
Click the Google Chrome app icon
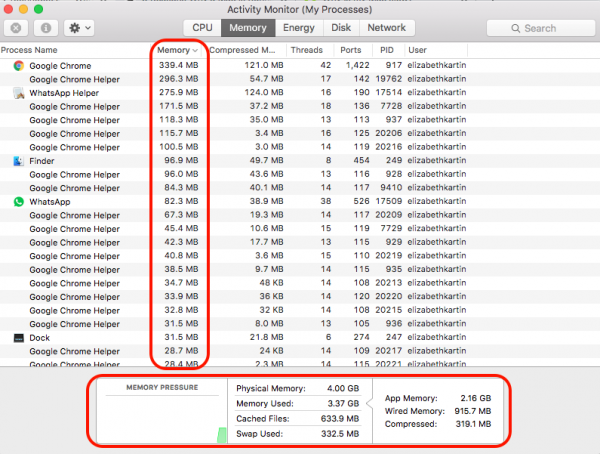[x=19, y=66]
